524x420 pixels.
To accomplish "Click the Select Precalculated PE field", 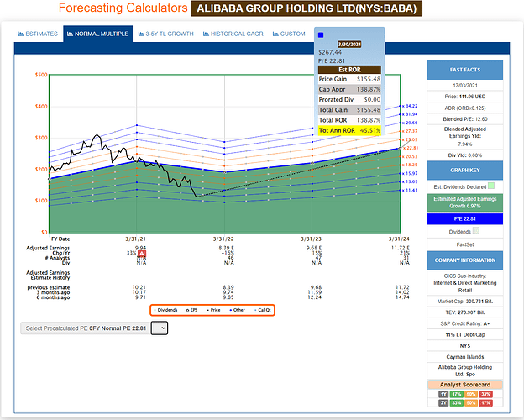I will coord(86,328).
